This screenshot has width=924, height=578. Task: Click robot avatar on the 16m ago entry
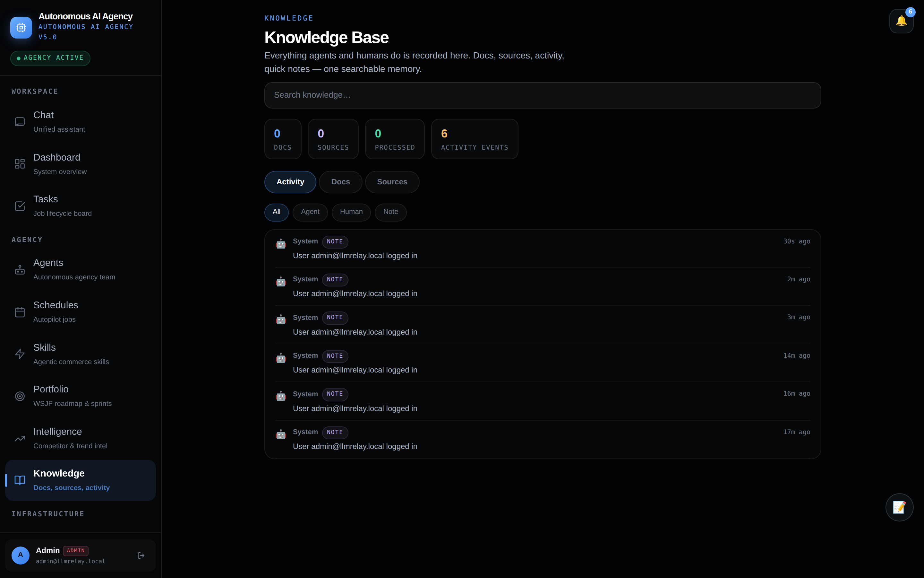click(x=281, y=396)
